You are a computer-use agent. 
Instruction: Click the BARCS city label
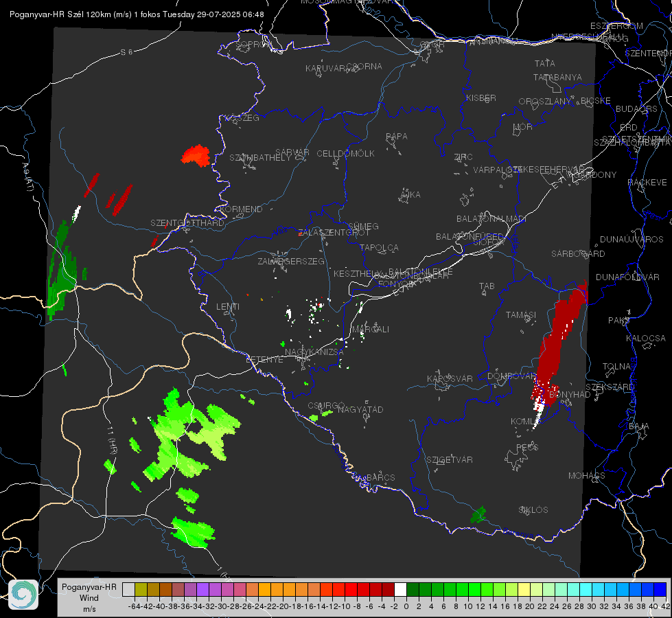(x=380, y=477)
